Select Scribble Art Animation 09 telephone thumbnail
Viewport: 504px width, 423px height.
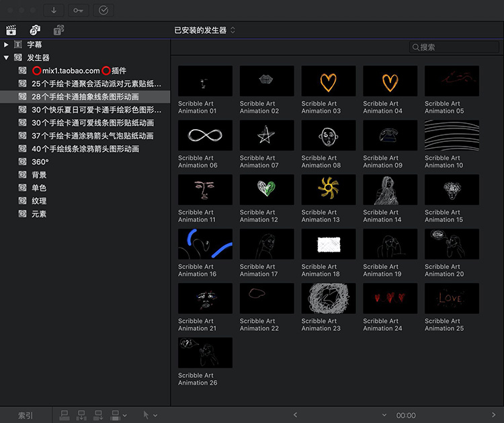(x=390, y=135)
